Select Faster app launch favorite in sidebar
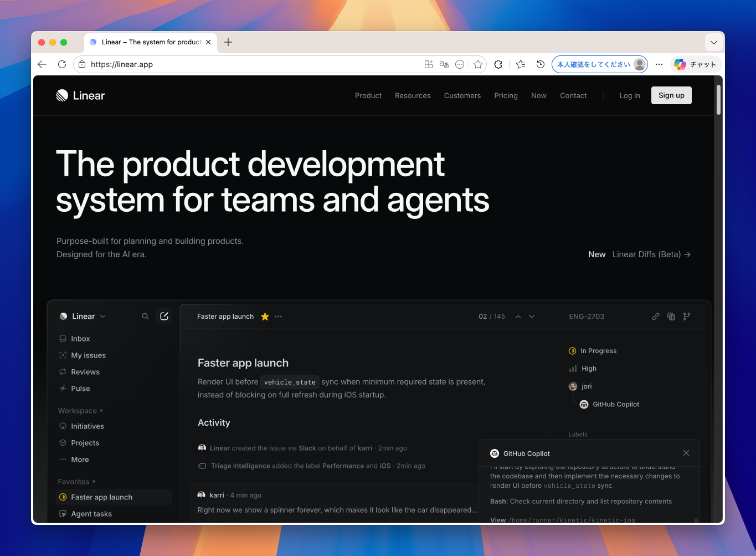The height and width of the screenshot is (556, 756). click(x=115, y=497)
